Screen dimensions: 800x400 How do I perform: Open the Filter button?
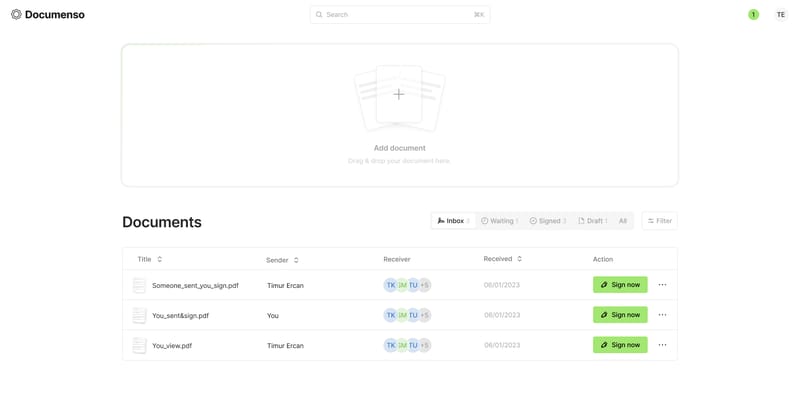(x=660, y=221)
